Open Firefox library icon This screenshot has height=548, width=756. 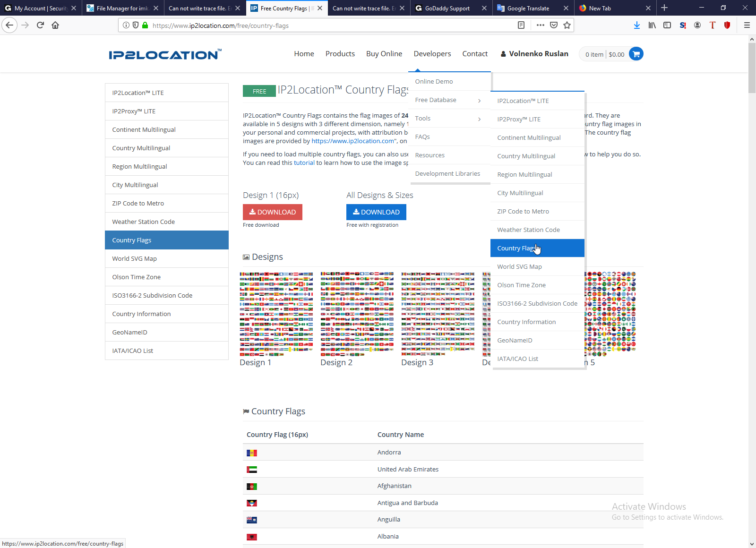coord(652,25)
